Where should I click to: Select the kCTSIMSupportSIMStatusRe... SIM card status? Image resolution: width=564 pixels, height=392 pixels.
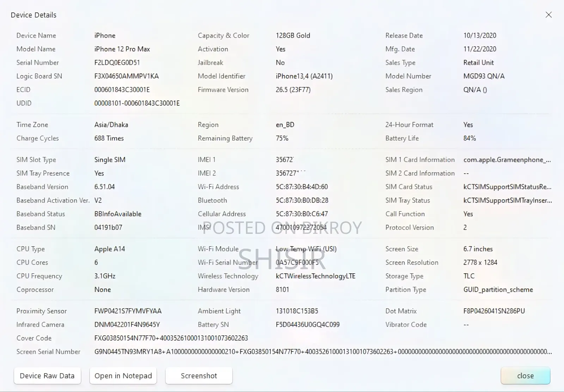tap(508, 187)
